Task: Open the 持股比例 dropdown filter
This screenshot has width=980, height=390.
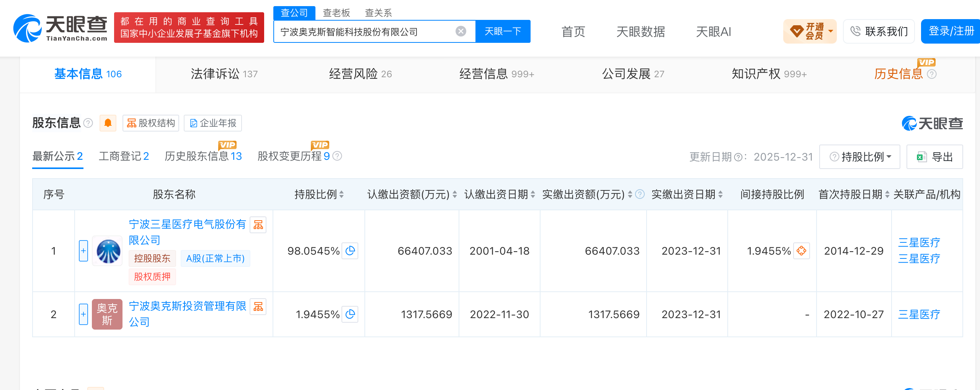Action: point(860,157)
